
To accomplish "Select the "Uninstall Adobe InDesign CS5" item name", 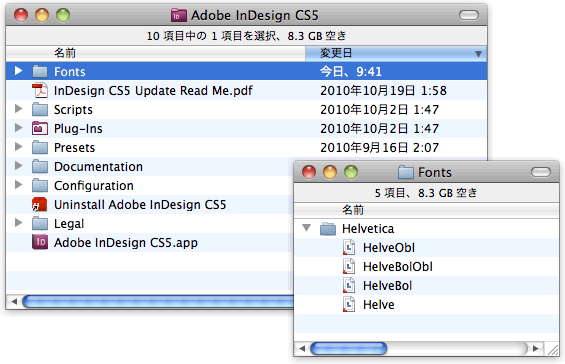I will click(140, 205).
